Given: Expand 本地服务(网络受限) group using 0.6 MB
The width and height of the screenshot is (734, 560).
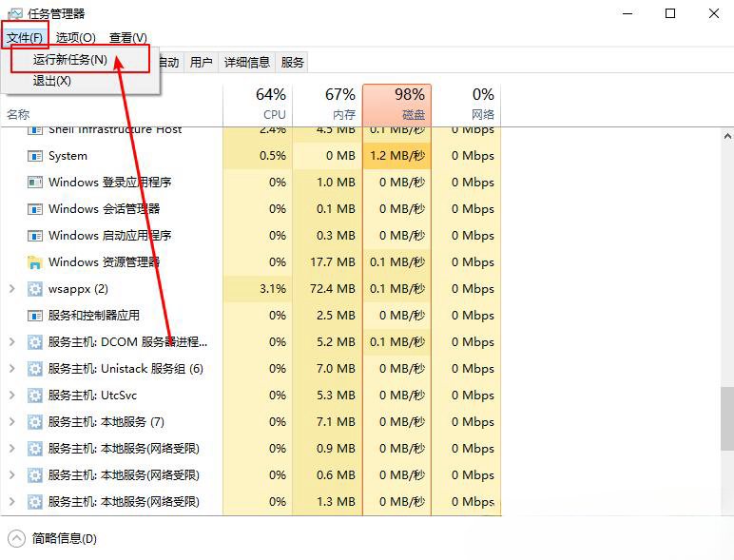Looking at the screenshot, I should point(12,475).
